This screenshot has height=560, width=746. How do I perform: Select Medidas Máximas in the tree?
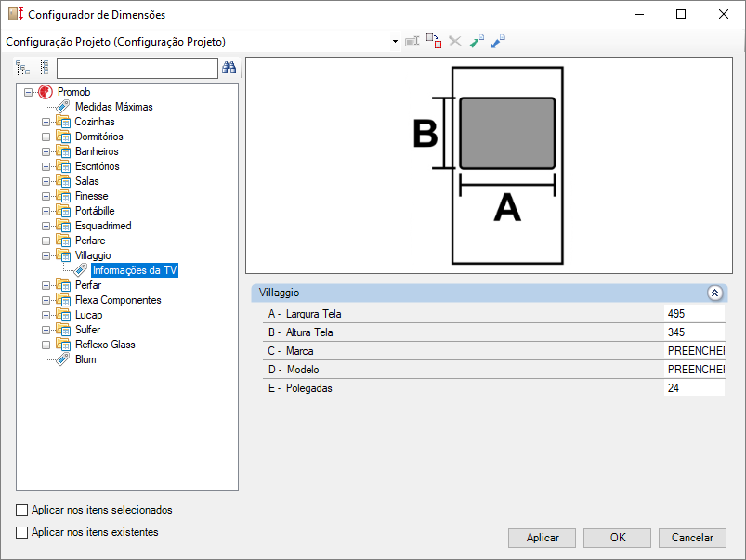pyautogui.click(x=113, y=107)
